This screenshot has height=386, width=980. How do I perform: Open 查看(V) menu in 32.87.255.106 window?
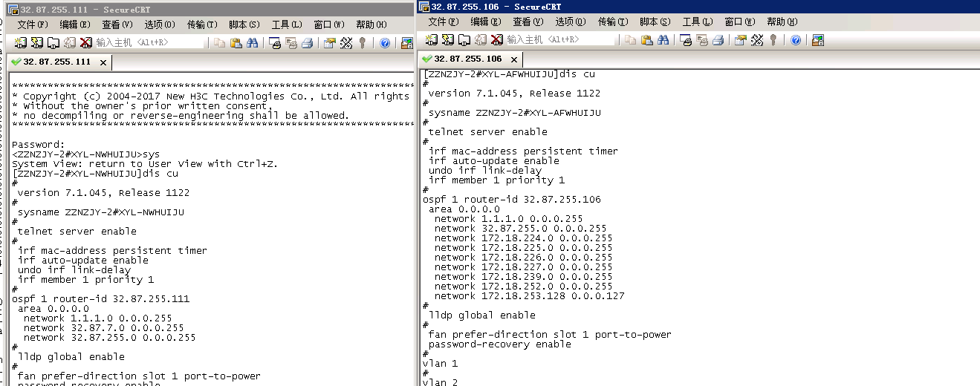tap(528, 22)
